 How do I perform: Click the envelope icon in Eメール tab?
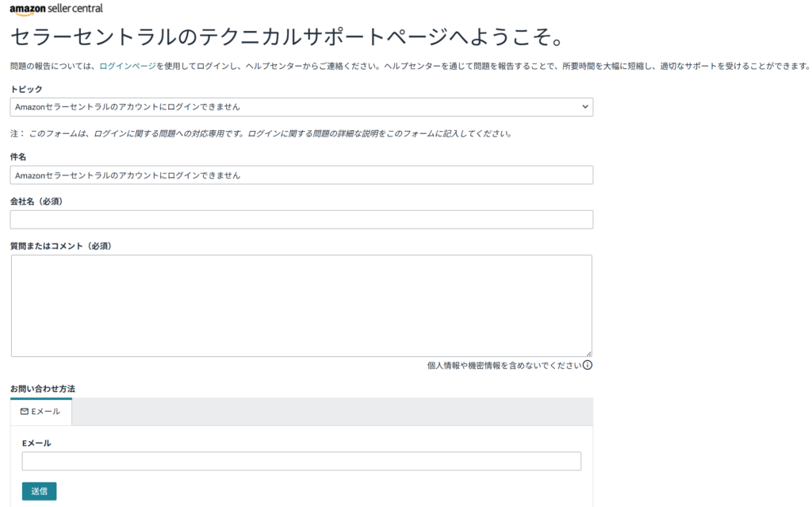[x=25, y=411]
